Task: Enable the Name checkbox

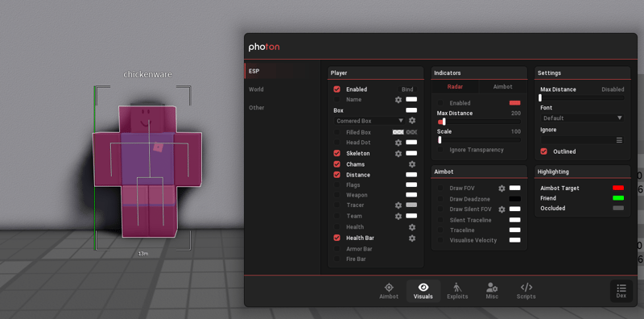Action: [336, 99]
